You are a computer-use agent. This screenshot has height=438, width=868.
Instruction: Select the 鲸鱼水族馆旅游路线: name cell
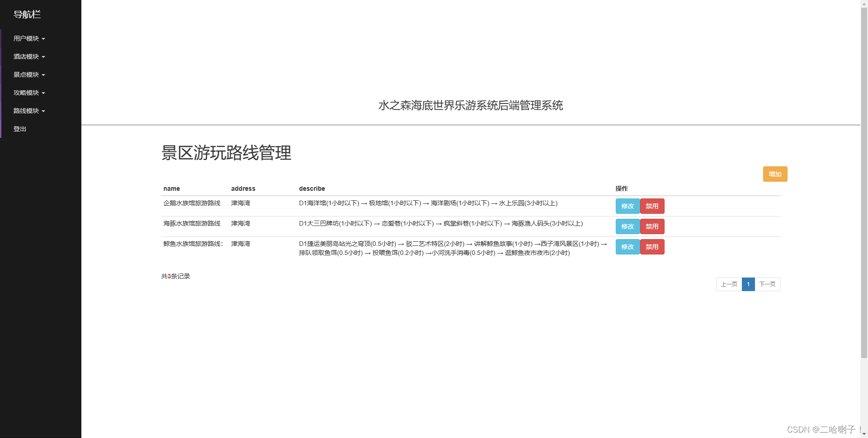point(193,244)
